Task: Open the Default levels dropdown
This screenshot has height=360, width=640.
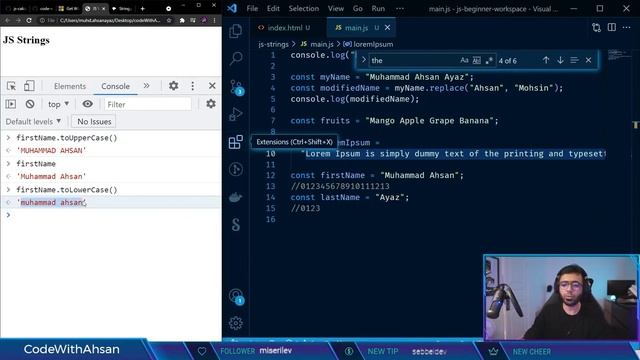Action: [x=33, y=122]
